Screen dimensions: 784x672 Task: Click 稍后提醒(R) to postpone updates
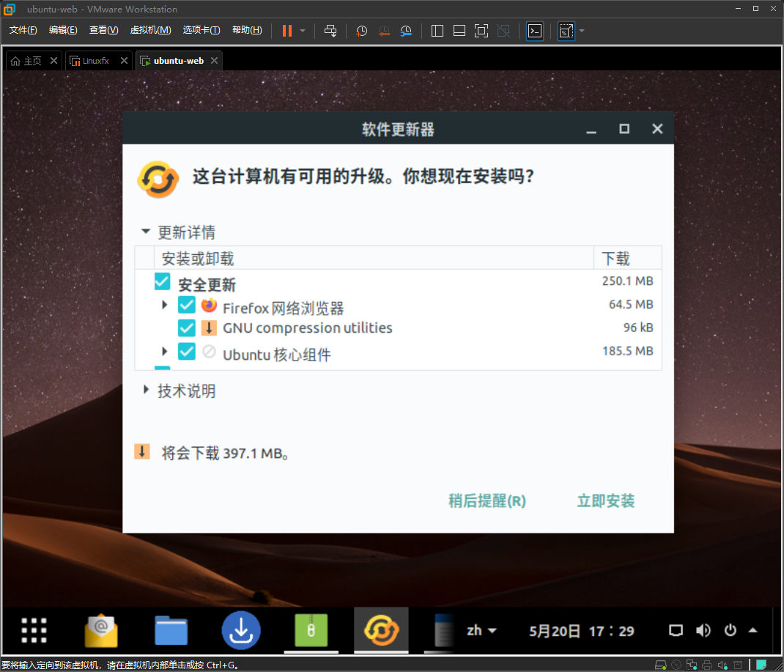click(486, 501)
